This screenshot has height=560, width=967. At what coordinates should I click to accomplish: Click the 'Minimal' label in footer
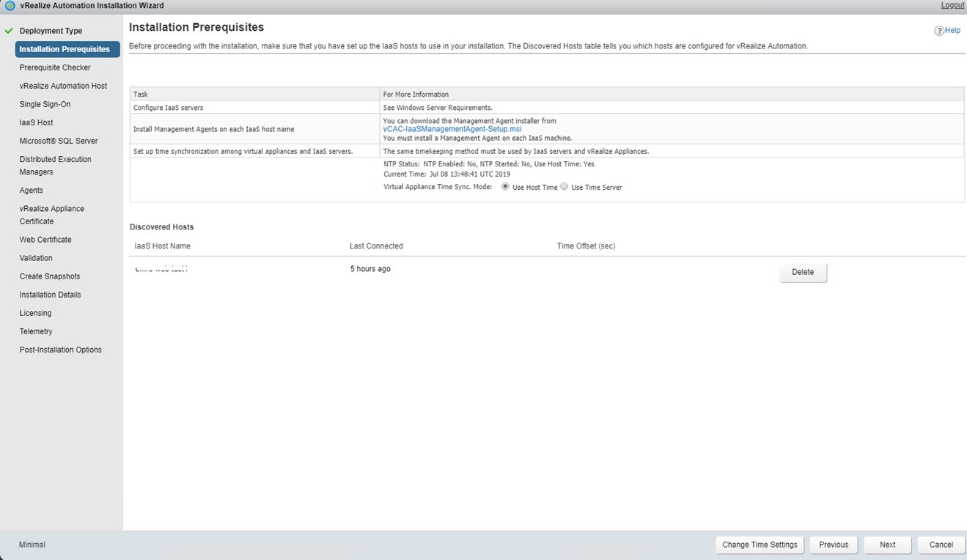click(x=32, y=545)
